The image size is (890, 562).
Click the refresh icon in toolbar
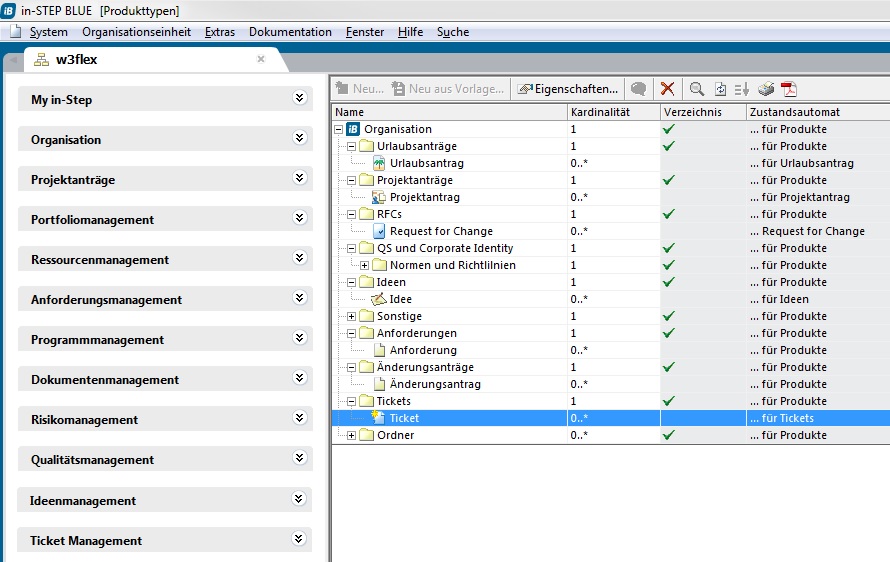(x=720, y=89)
